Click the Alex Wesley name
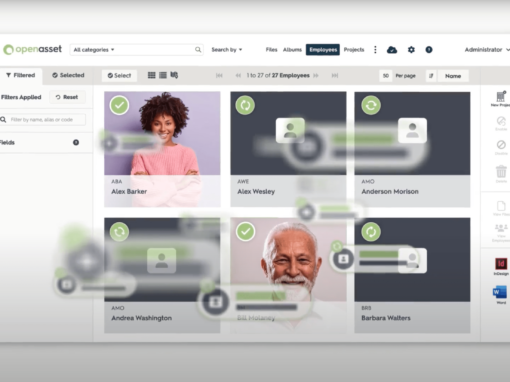This screenshot has width=510, height=382. click(256, 192)
